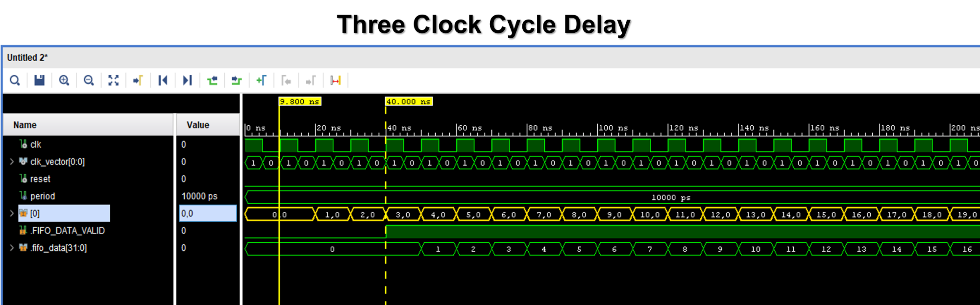Viewport: 980px width, 305px height.
Task: Click the Go to Cursor icon
Action: click(138, 80)
